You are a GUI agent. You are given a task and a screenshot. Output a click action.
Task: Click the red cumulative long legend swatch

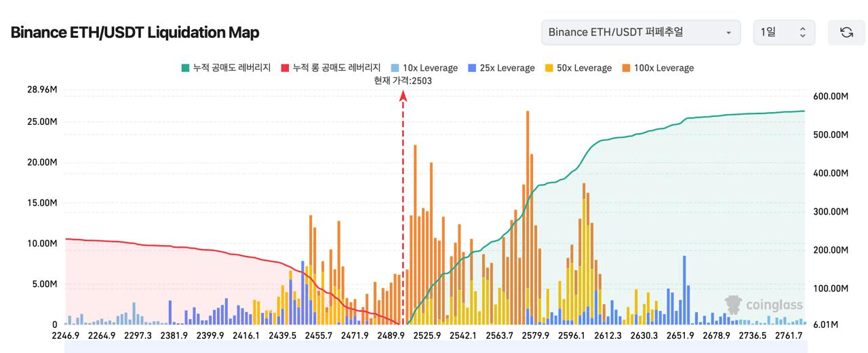tap(285, 68)
